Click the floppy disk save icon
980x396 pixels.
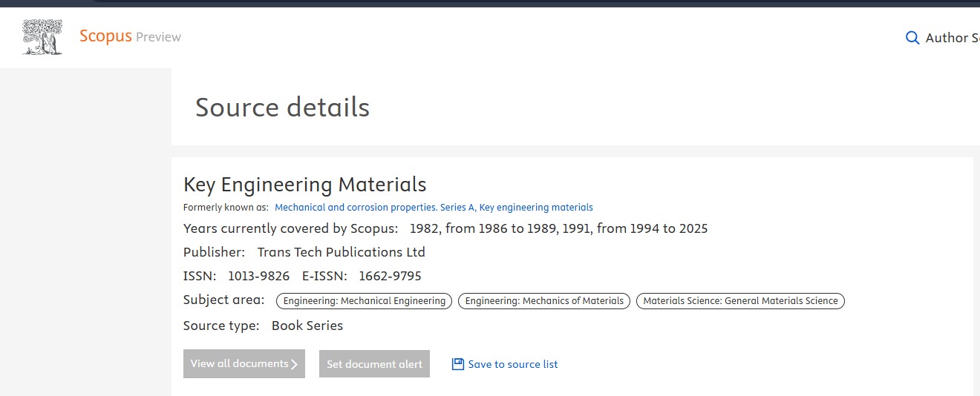point(458,364)
